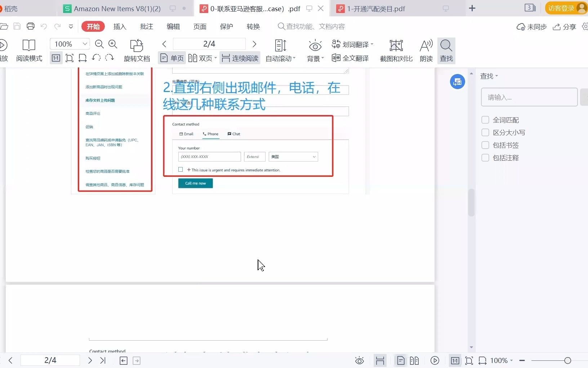Click fit page icon in toolbar
This screenshot has width=588, height=368.
tap(70, 58)
